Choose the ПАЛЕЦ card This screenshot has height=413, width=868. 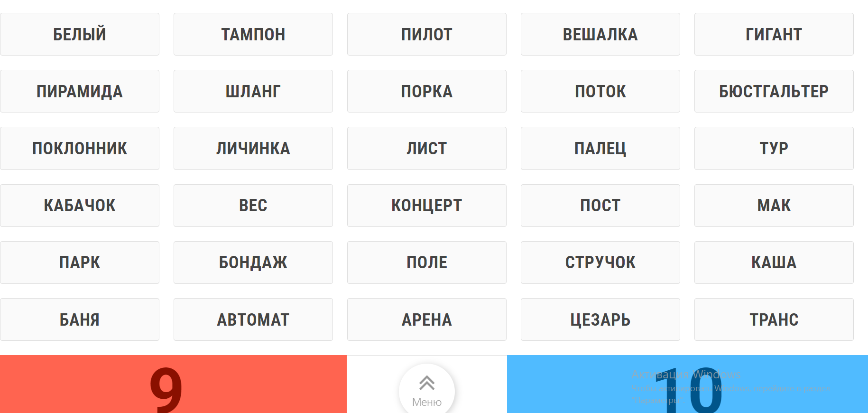[600, 148]
